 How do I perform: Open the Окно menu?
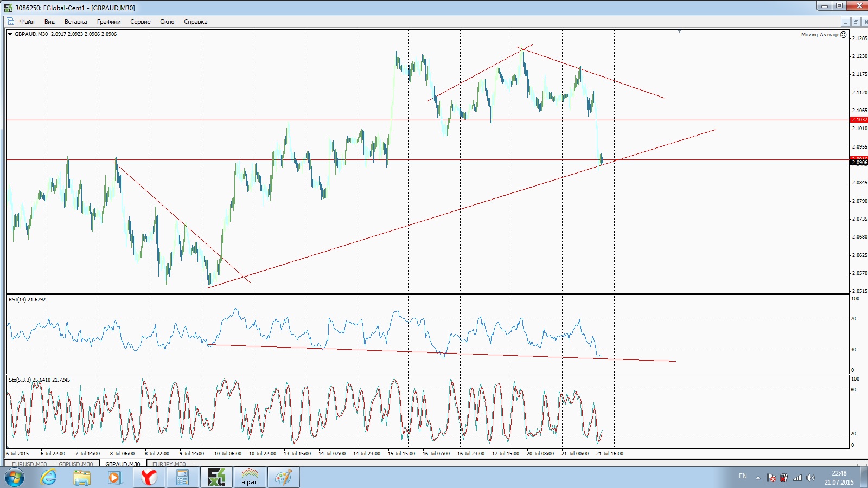pyautogui.click(x=167, y=22)
